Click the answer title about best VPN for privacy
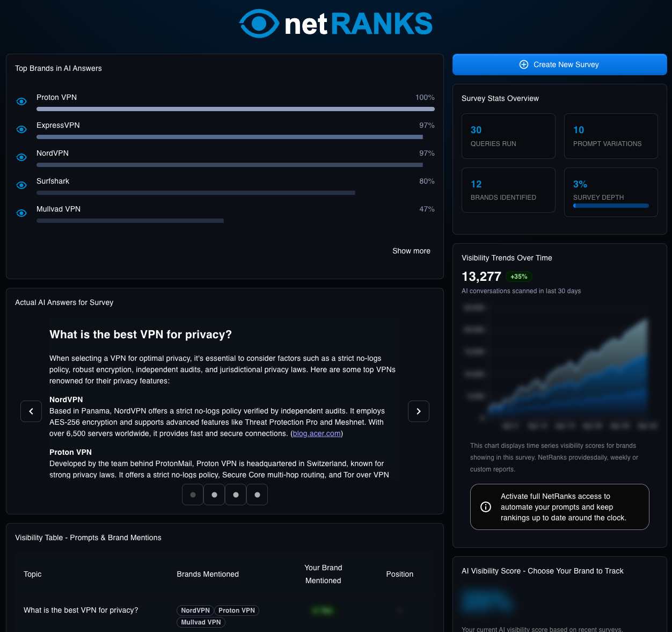Image resolution: width=672 pixels, height=632 pixels. pos(141,335)
